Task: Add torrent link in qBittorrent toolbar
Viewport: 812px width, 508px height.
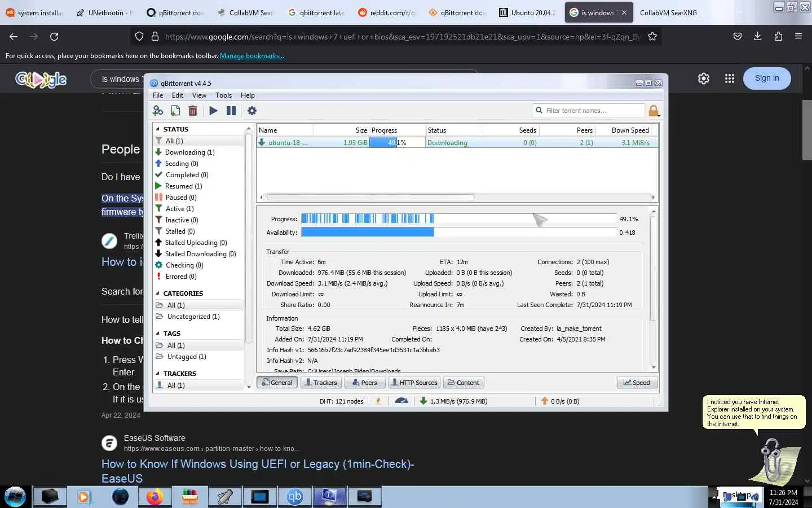Action: [x=158, y=111]
